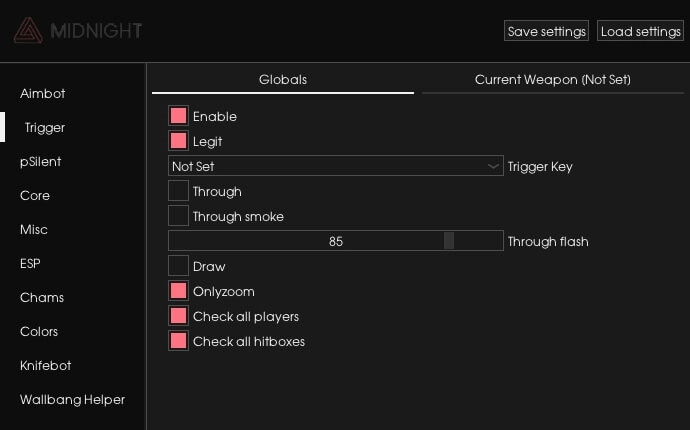Click the Save settings button
690x430 pixels.
(x=546, y=31)
